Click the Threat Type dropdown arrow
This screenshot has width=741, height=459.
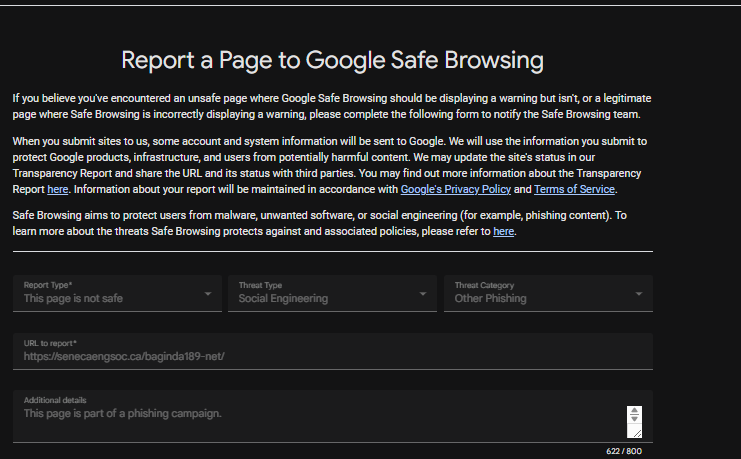tap(423, 294)
